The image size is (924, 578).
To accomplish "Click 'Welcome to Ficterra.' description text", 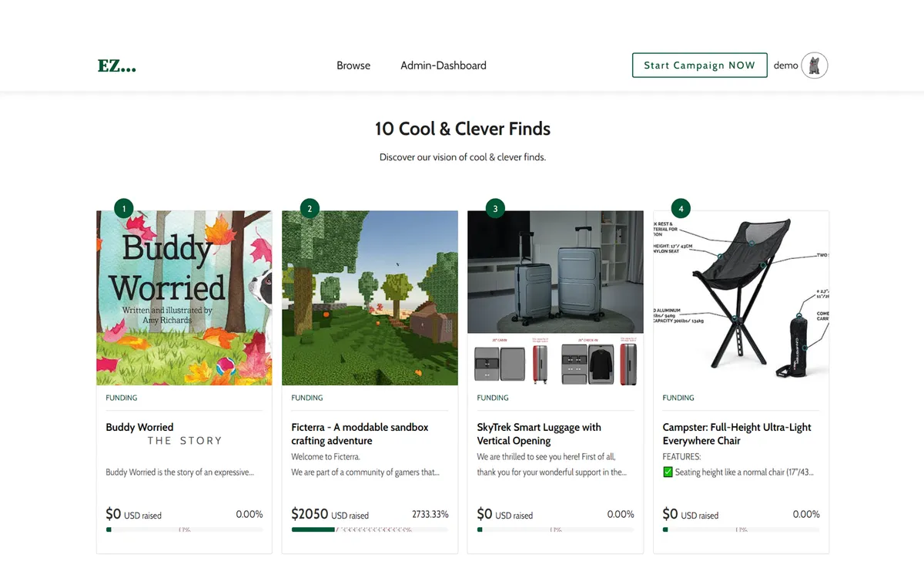I will (x=326, y=457).
